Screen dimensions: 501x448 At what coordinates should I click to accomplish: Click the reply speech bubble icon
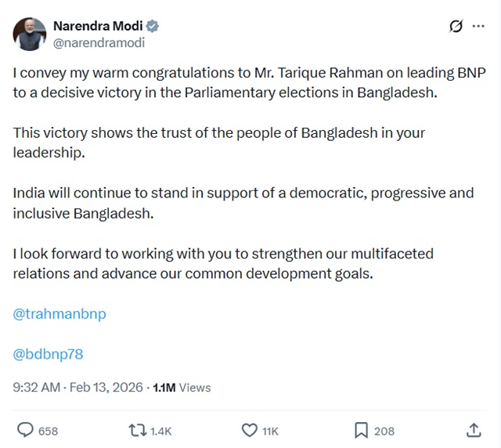25,430
